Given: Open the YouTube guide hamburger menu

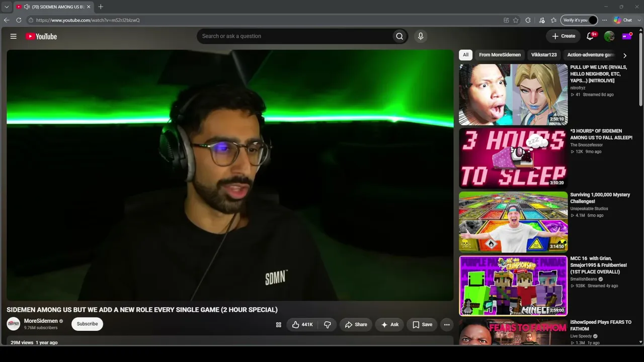Looking at the screenshot, I should (14, 36).
